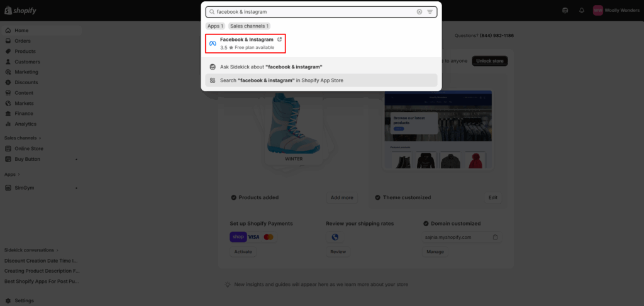Filter results by Apps chip
The image size is (644, 306).
click(215, 26)
